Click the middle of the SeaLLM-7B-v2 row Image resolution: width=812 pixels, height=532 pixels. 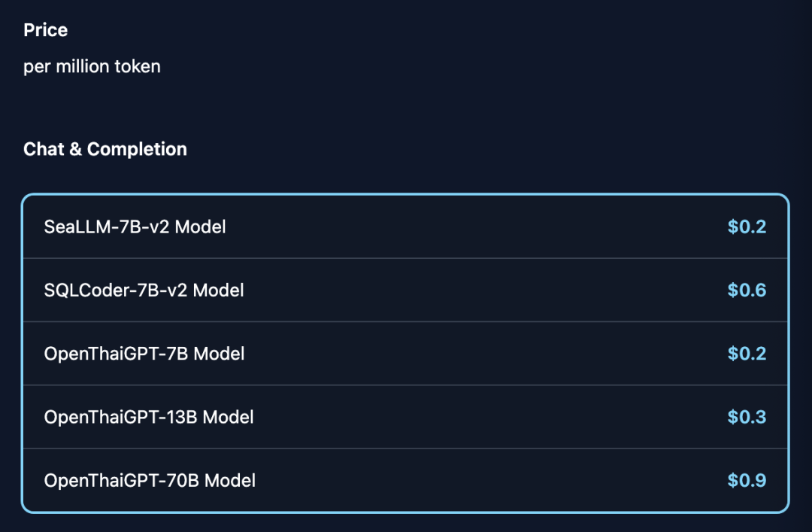405,226
